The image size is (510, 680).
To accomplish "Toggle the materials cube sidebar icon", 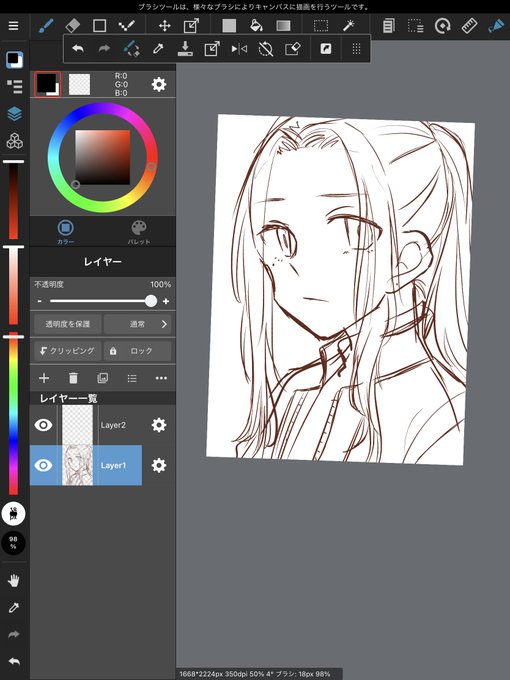I will (x=15, y=141).
